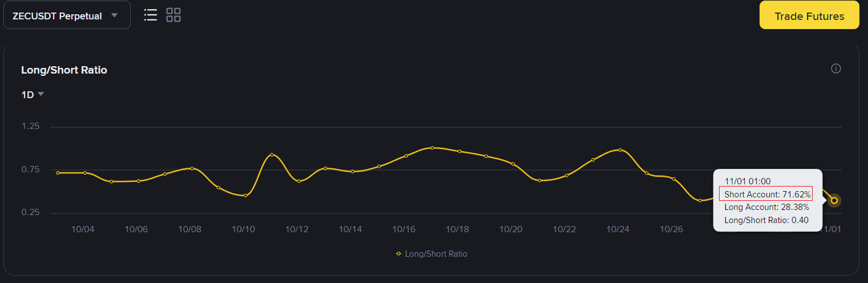Click the 10/04 date axis label
The width and height of the screenshot is (868, 283).
83,229
